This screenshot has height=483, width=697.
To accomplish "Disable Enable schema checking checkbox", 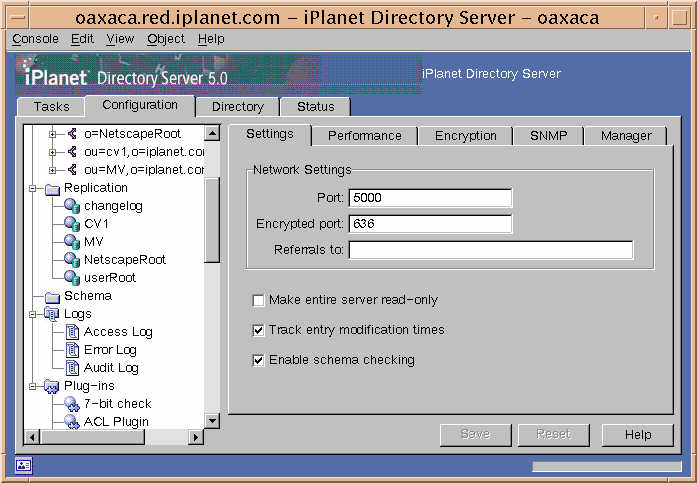I will (258, 360).
